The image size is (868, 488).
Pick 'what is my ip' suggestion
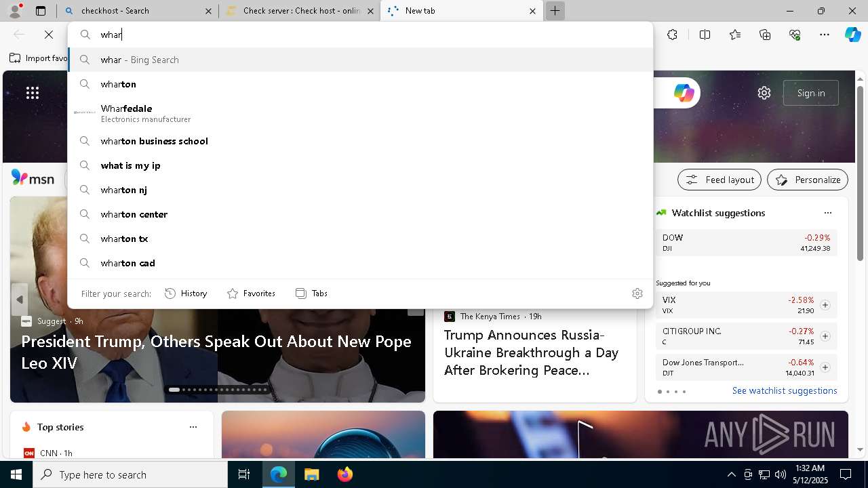tap(360, 165)
